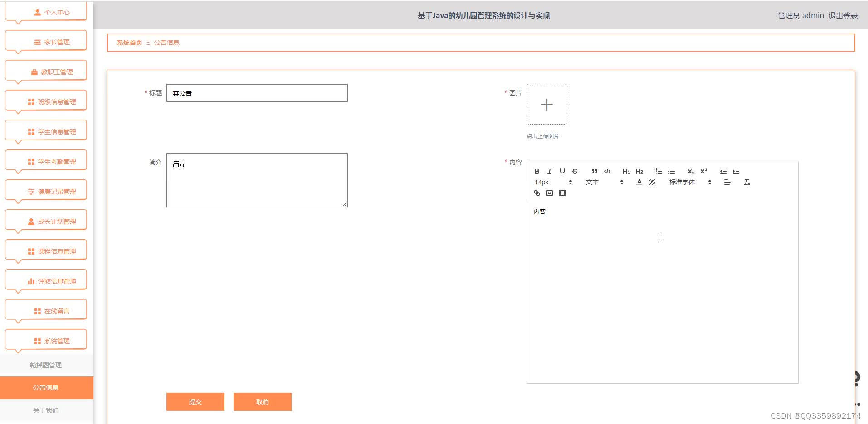868x424 pixels.
Task: Click the 公告信息 breadcrumb text
Action: click(166, 43)
